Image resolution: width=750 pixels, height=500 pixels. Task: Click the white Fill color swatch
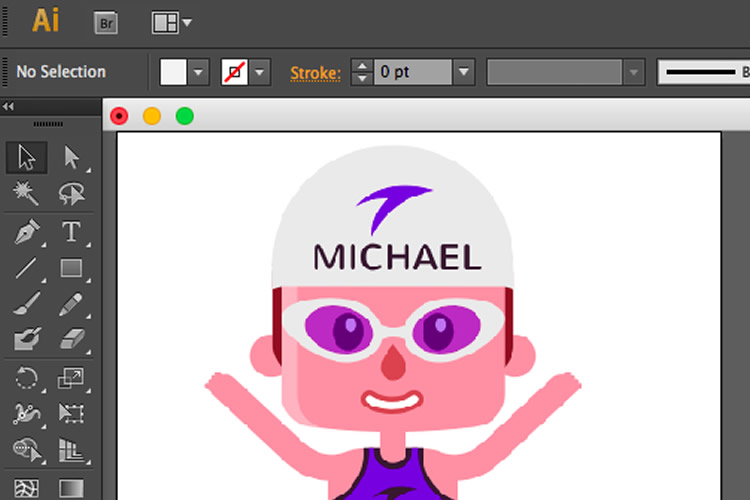point(173,72)
